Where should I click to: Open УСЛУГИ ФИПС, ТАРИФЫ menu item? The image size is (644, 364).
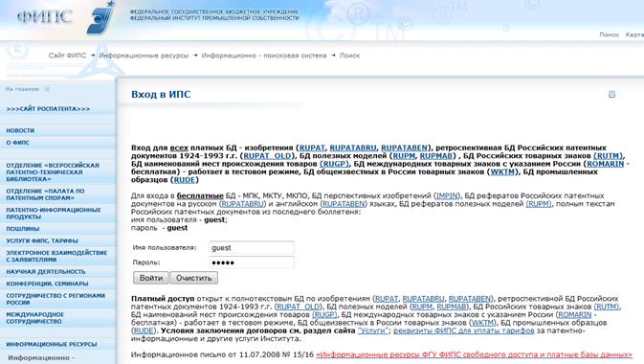42,240
